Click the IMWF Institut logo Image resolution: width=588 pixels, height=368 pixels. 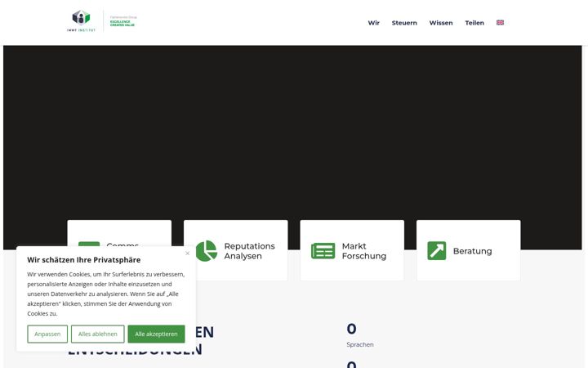pyautogui.click(x=81, y=21)
